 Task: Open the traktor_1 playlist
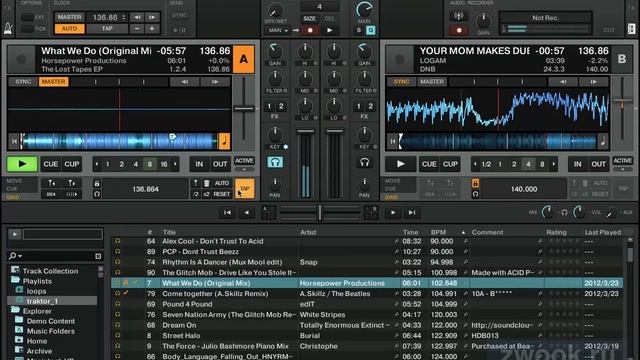click(42, 301)
